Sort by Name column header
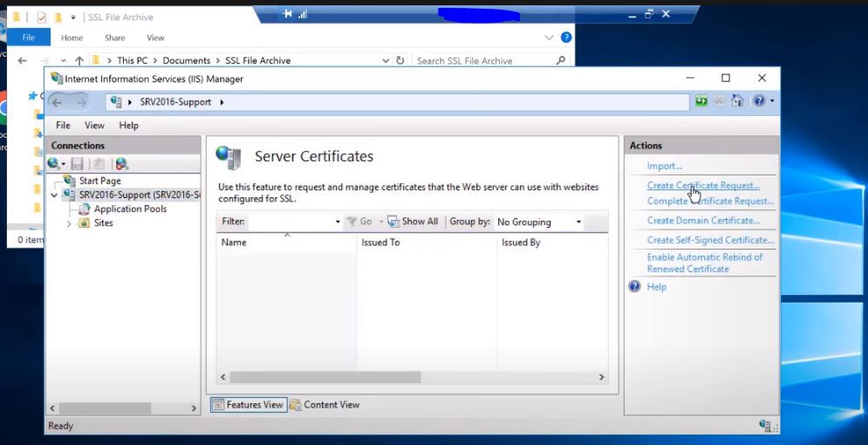 pos(287,242)
